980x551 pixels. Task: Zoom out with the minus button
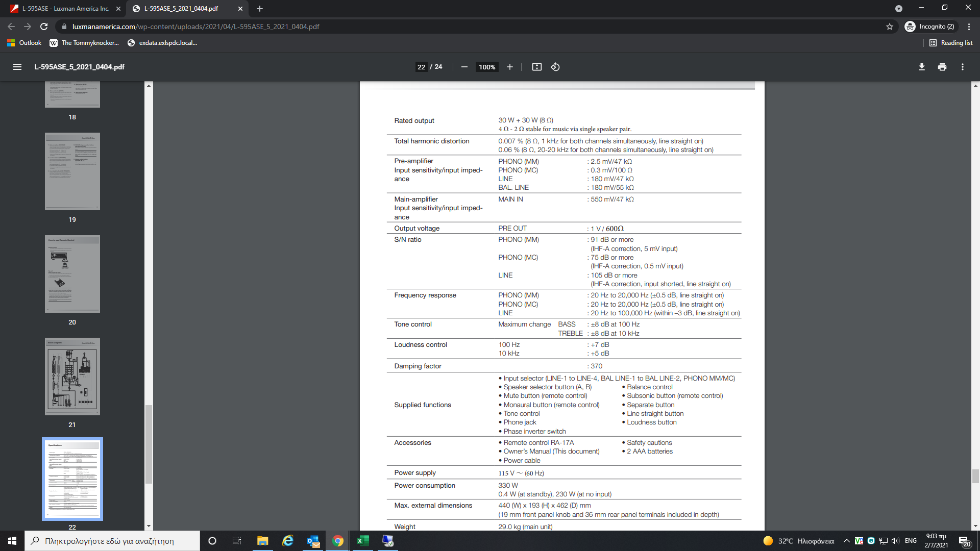pos(464,67)
